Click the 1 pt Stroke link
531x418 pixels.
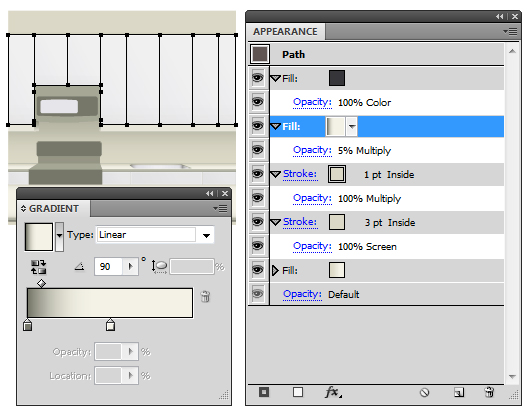[x=300, y=174]
